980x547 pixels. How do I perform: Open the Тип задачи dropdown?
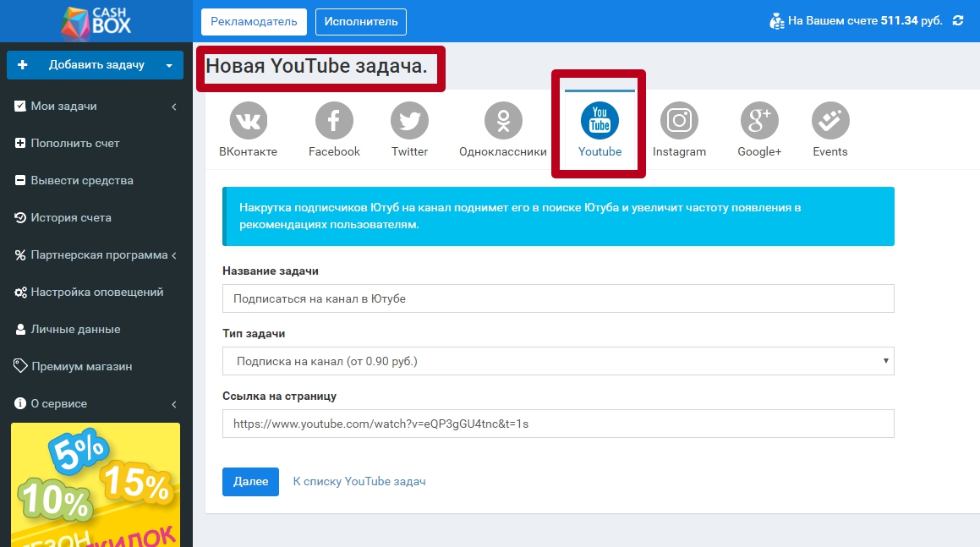click(558, 361)
